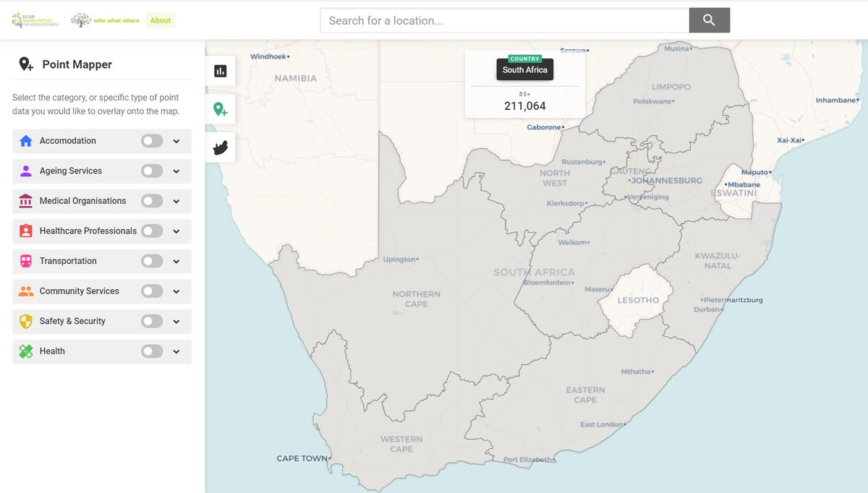Expand the Health category chevron
868x493 pixels.
pos(176,351)
